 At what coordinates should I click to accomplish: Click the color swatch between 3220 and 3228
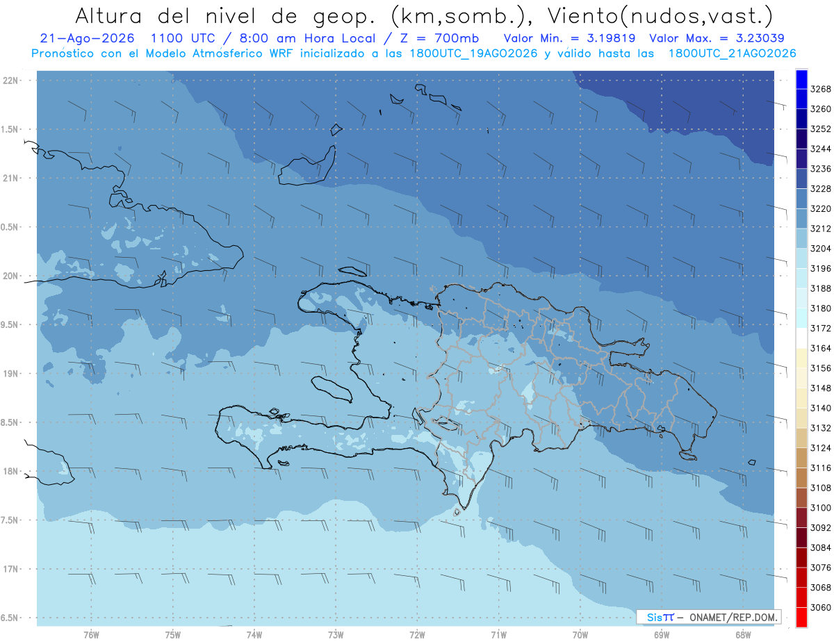click(801, 199)
